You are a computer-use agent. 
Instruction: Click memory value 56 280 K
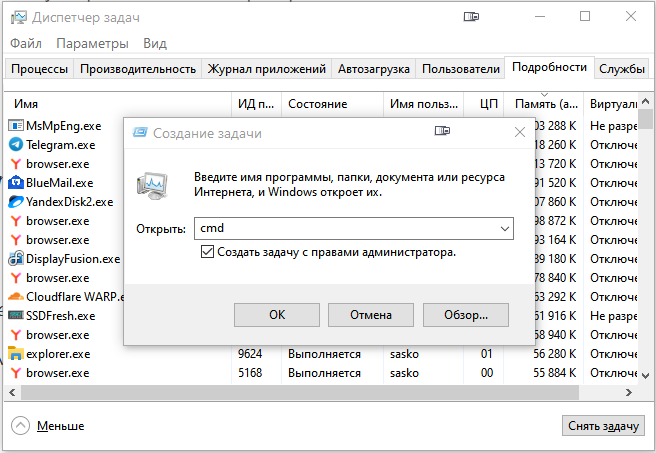tap(555, 354)
